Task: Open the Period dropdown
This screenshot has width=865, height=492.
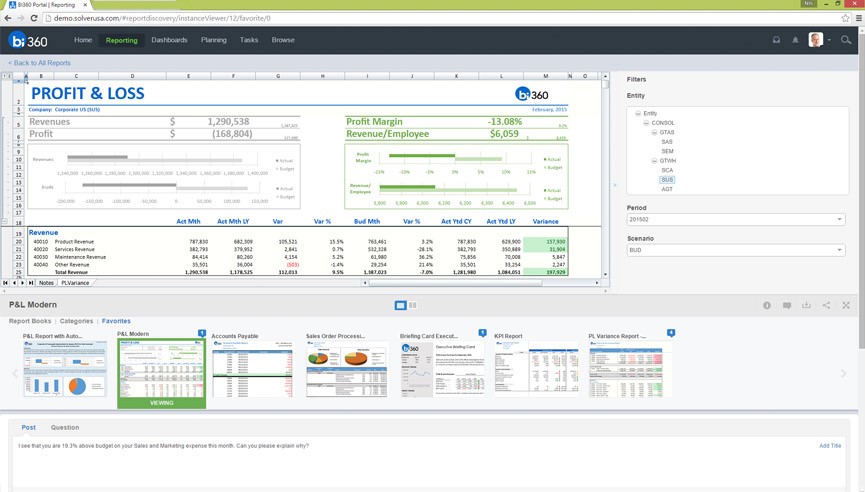Action: [735, 219]
